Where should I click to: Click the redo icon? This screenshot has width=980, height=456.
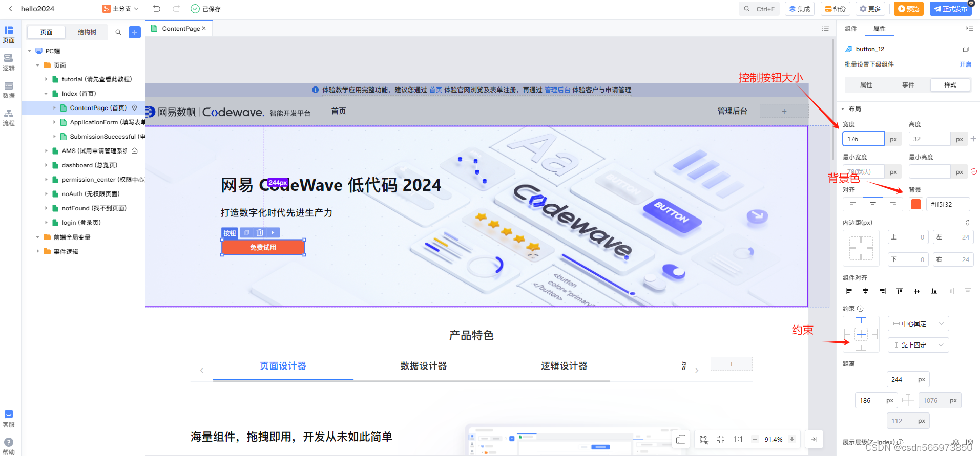[176, 9]
